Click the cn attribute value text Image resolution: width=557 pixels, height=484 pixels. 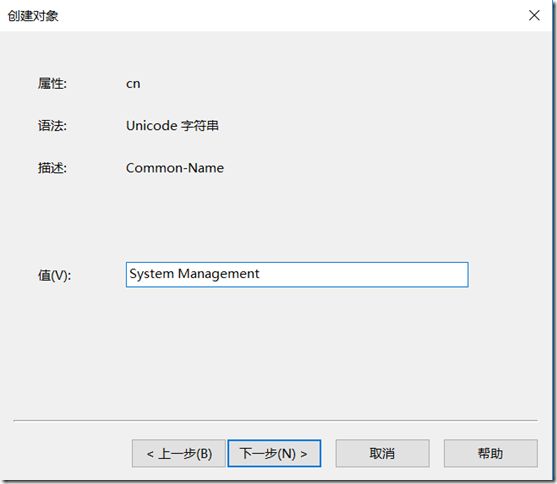click(x=133, y=84)
